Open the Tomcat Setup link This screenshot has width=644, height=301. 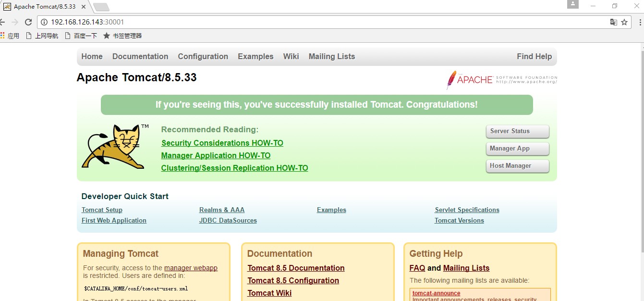pyautogui.click(x=102, y=210)
